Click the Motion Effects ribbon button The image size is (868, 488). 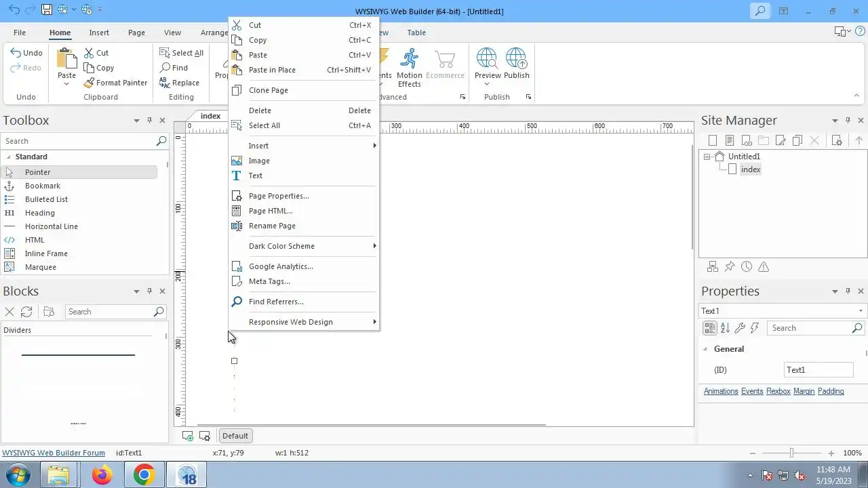pyautogui.click(x=409, y=68)
